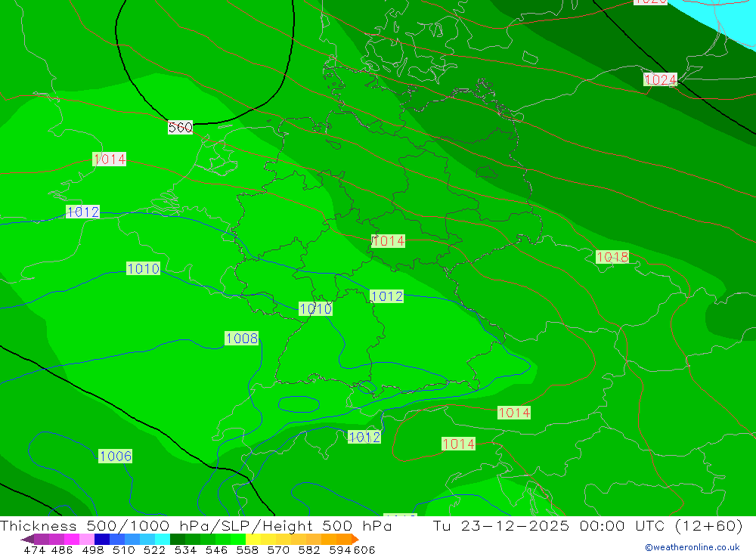Select the magenta legend swatch left of 498
The image size is (756, 554).
[x=70, y=539]
